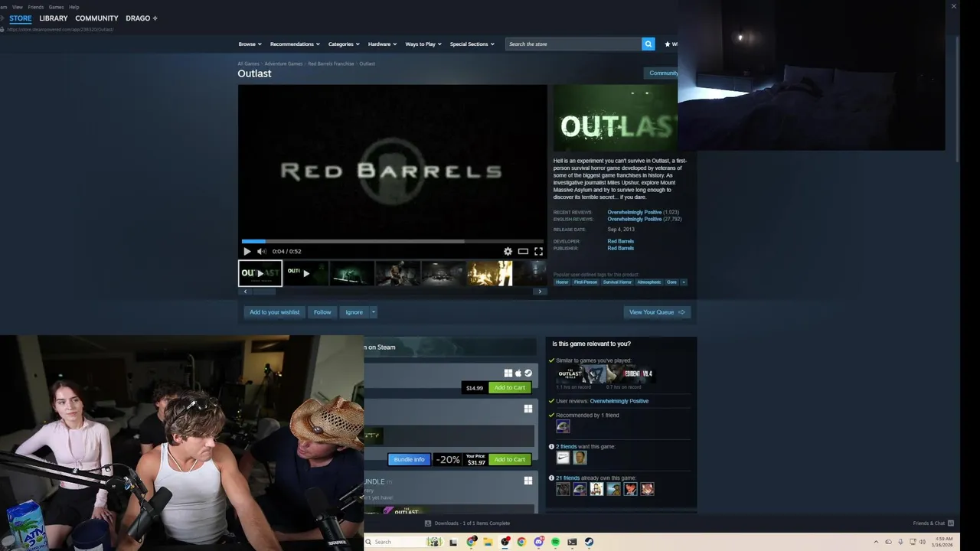The width and height of the screenshot is (980, 551).
Task: Mute the trailer with the volume icon
Action: point(261,251)
